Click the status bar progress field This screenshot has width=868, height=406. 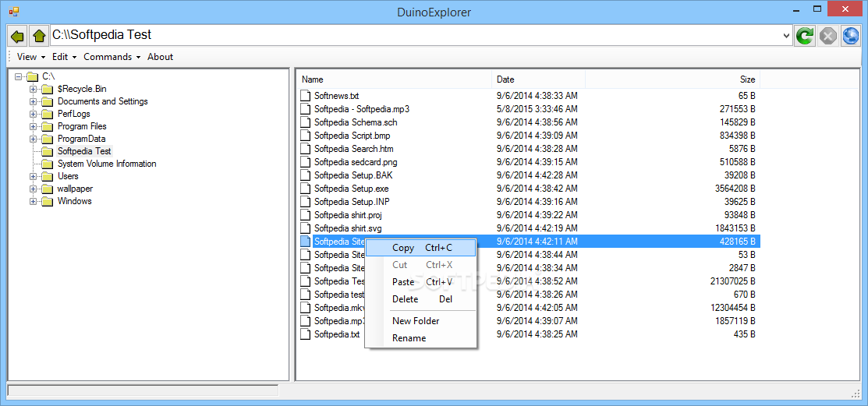tap(143, 390)
